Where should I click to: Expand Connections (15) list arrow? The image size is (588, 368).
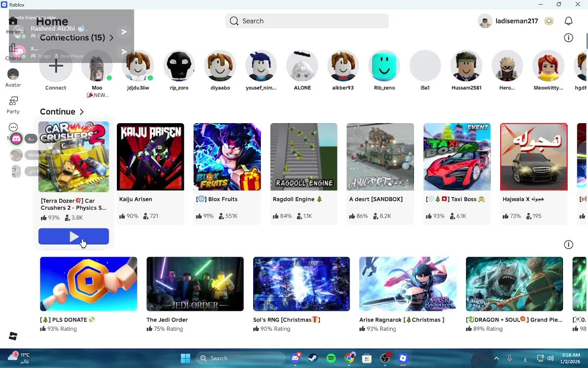(x=111, y=37)
